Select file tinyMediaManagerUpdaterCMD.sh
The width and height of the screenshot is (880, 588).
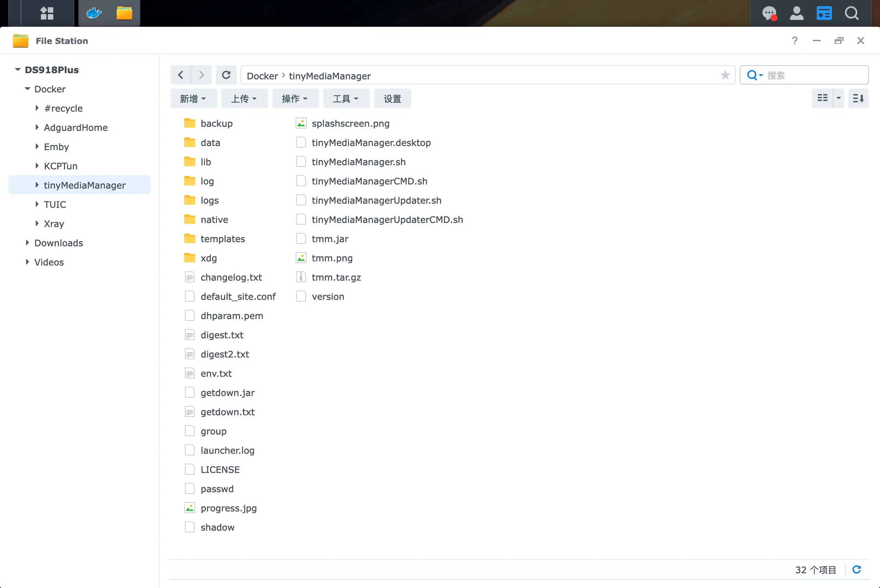(x=387, y=219)
